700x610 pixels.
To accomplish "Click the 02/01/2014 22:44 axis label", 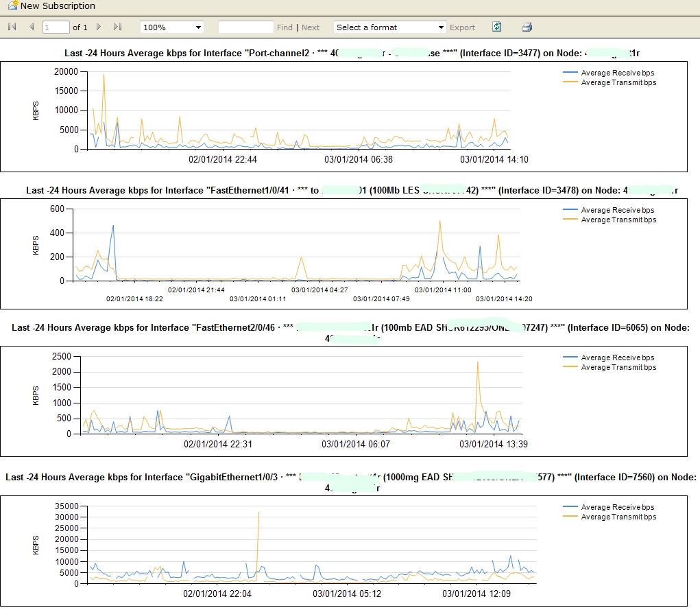I will pyautogui.click(x=223, y=160).
